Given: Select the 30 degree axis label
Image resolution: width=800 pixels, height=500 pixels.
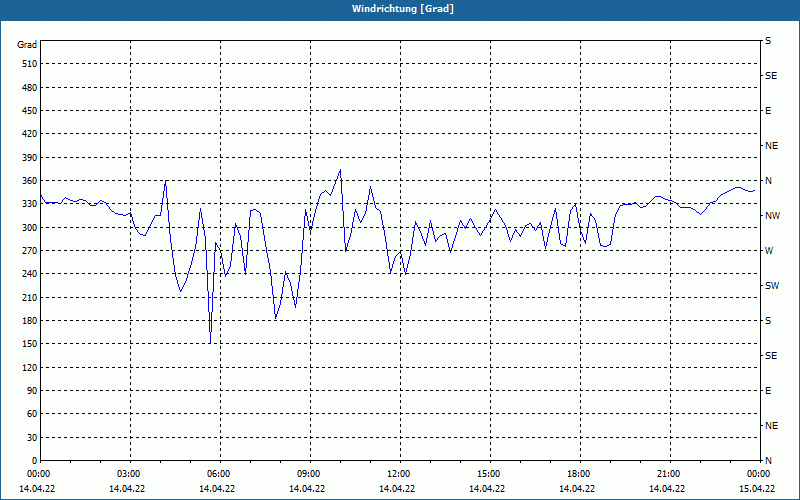Looking at the screenshot, I should tap(32, 438).
